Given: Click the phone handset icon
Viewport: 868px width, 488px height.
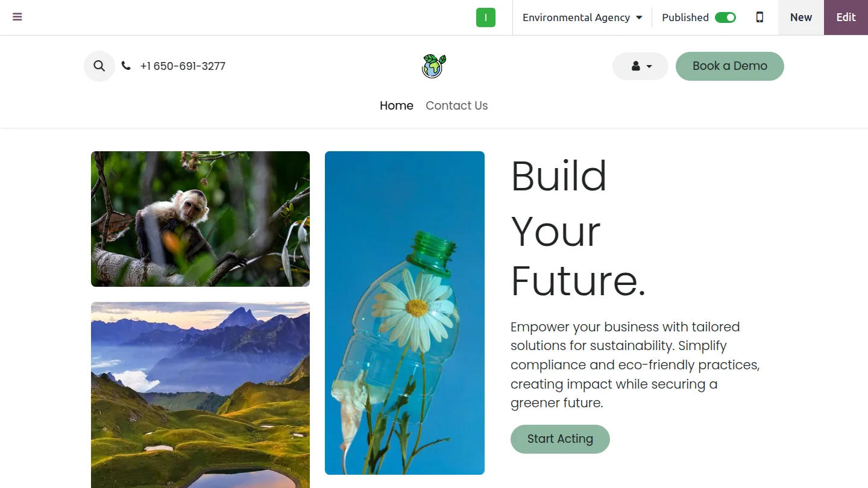Looking at the screenshot, I should (126, 66).
